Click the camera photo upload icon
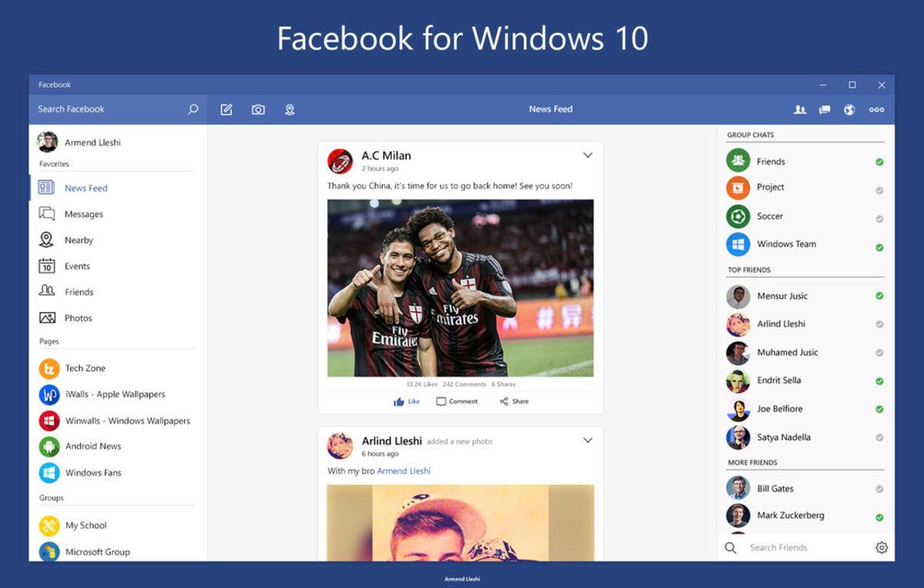The height and width of the screenshot is (588, 924). point(258,109)
